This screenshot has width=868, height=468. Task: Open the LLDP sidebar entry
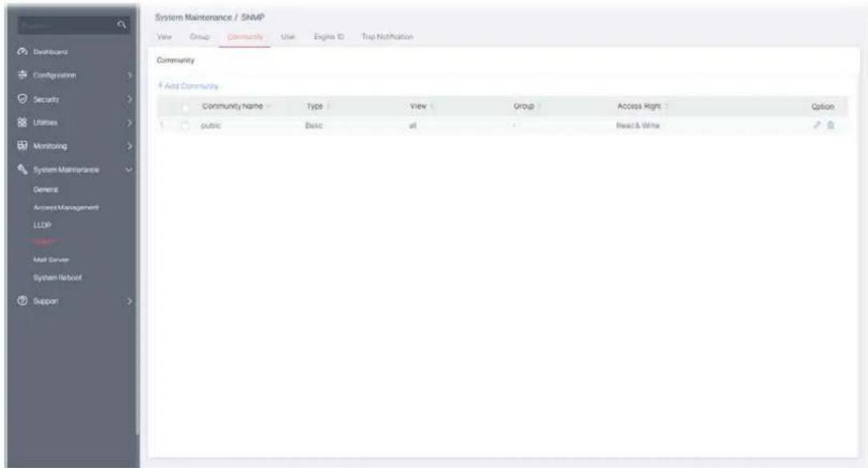click(x=42, y=225)
